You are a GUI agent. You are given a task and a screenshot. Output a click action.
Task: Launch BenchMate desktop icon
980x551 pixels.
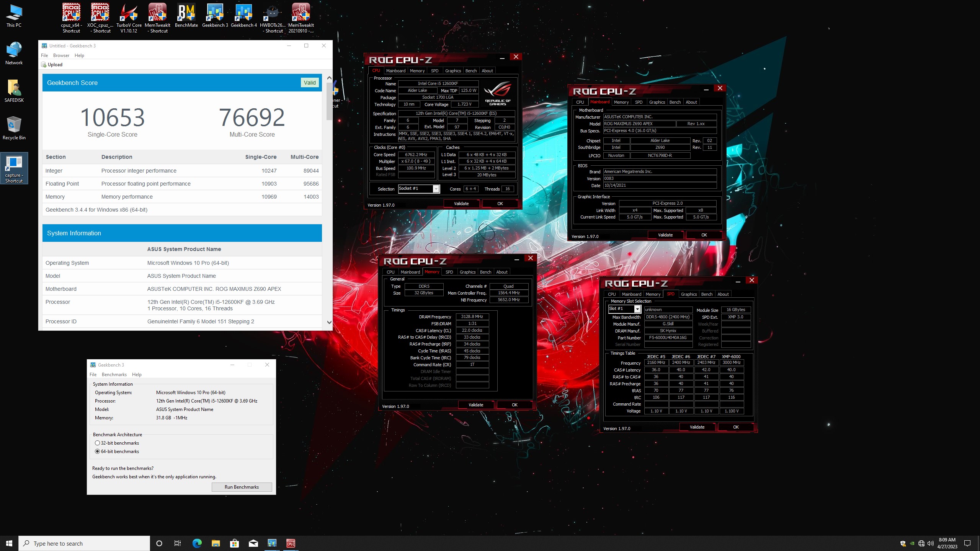[186, 15]
